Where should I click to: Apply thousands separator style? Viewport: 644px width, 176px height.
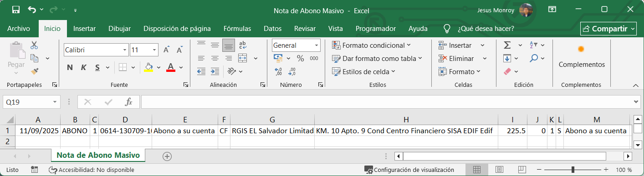314,58
